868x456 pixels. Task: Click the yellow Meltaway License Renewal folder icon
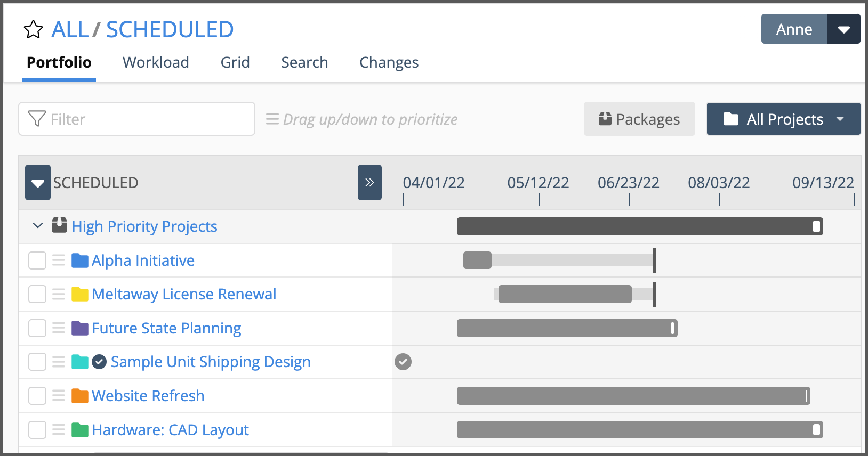[80, 294]
